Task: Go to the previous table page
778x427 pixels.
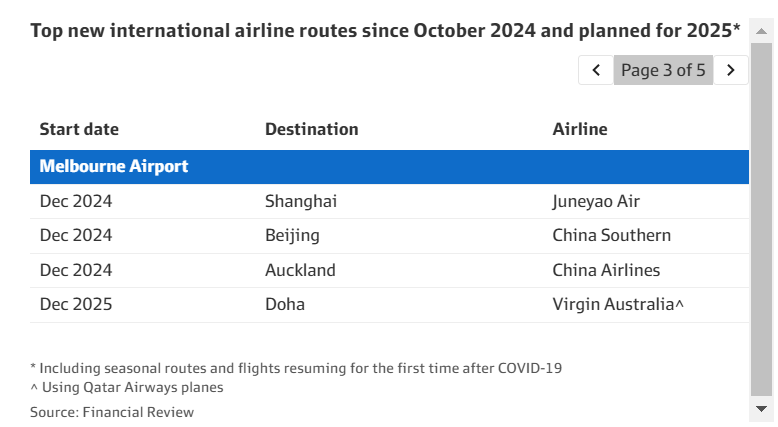Action: [x=596, y=70]
